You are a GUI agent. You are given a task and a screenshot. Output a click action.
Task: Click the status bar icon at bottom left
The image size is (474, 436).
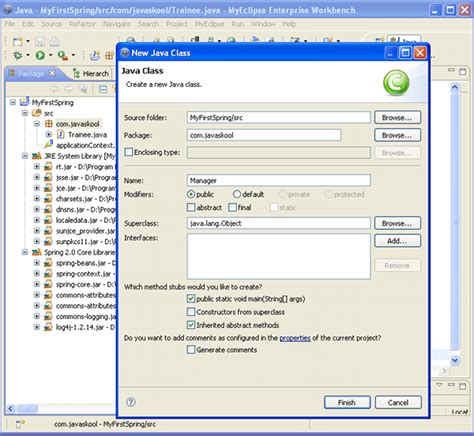coord(20,424)
